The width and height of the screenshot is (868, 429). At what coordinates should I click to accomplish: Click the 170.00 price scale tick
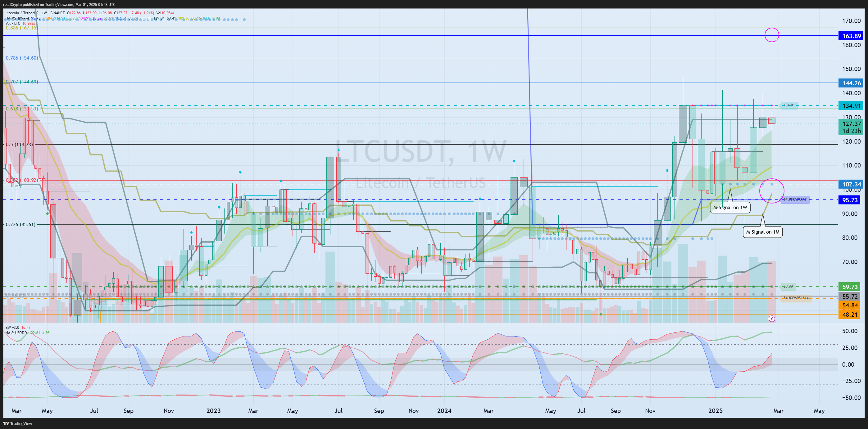click(851, 21)
